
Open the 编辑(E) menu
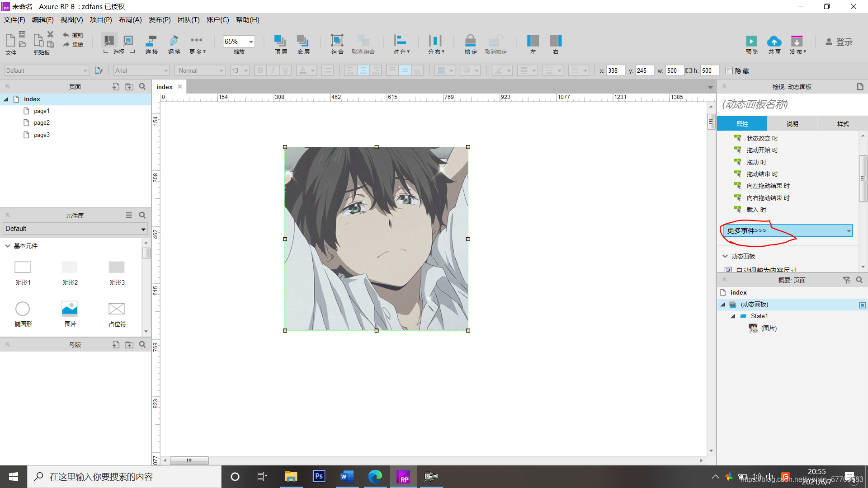[x=43, y=20]
